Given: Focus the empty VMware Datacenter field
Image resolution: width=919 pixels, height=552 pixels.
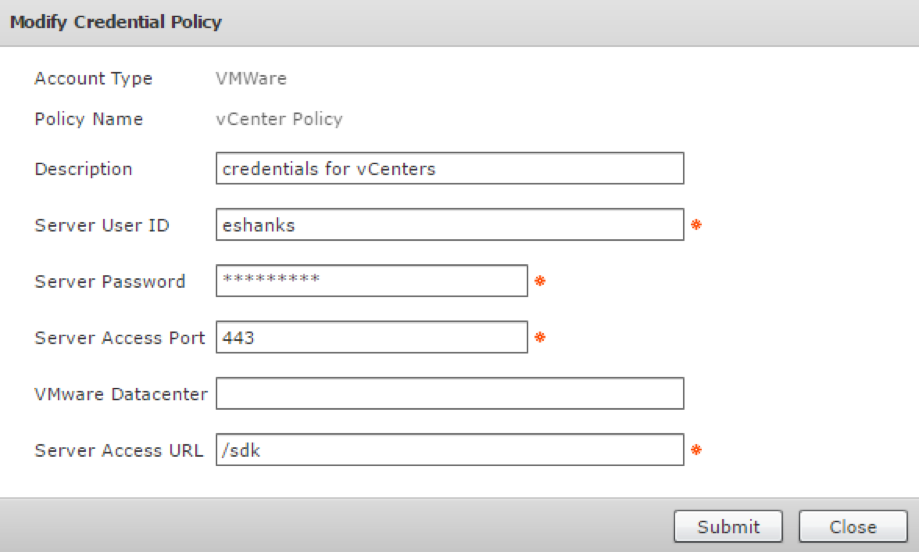Looking at the screenshot, I should (449, 394).
